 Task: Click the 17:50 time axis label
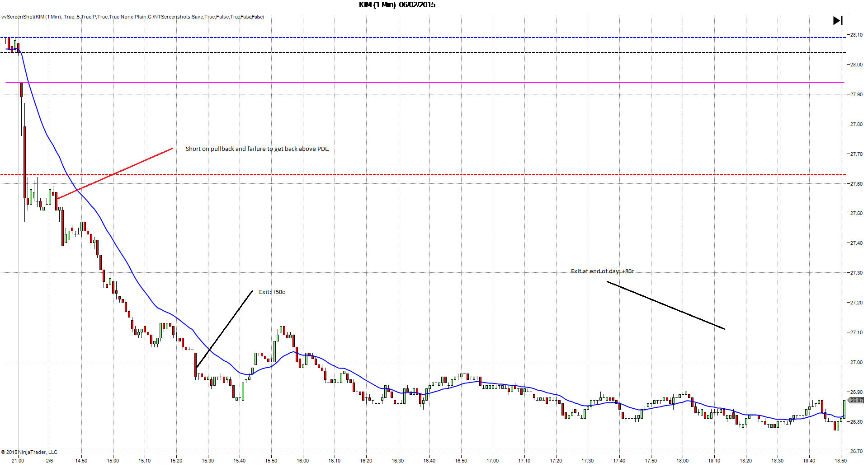(x=651, y=461)
